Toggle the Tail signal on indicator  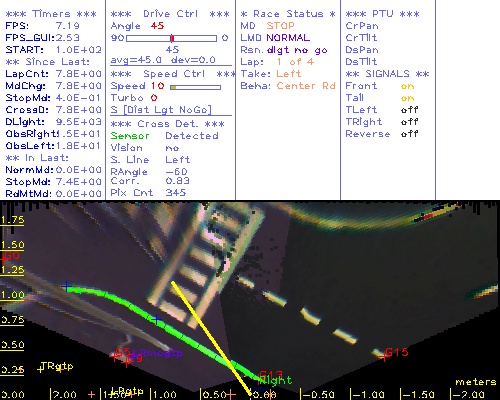click(407, 98)
